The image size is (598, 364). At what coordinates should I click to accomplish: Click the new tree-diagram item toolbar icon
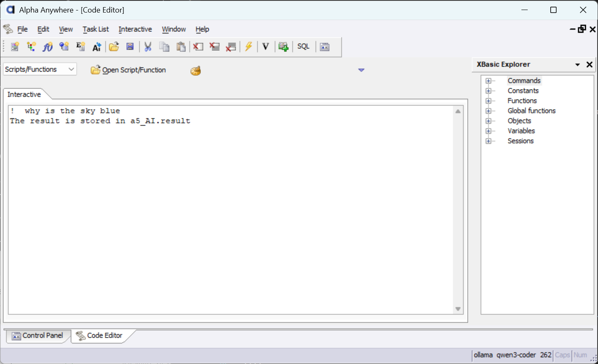point(31,47)
